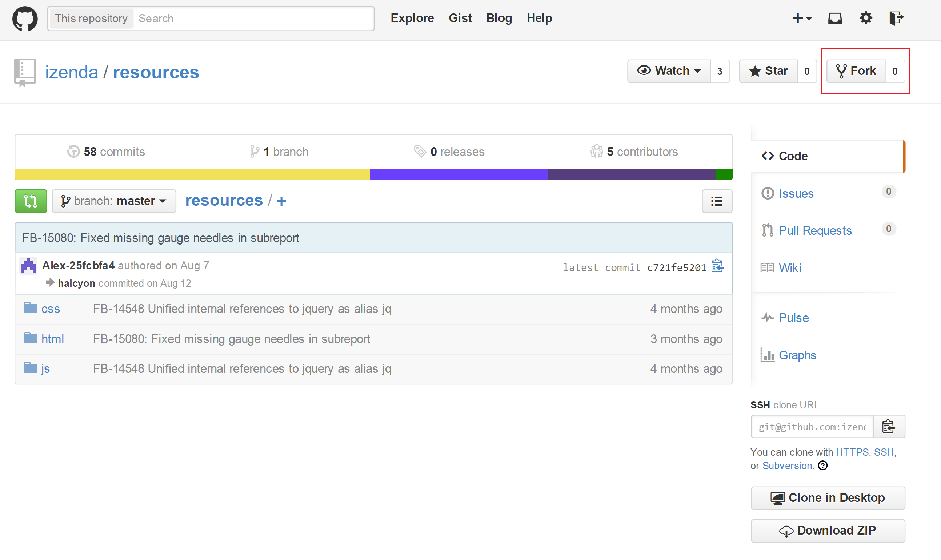Click Clone in Desktop button

828,498
